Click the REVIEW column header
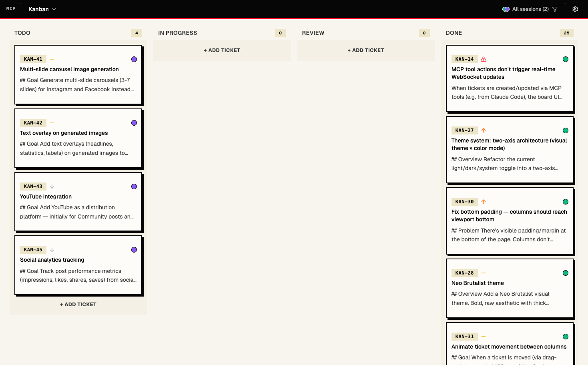This screenshot has height=365, width=588. (313, 33)
